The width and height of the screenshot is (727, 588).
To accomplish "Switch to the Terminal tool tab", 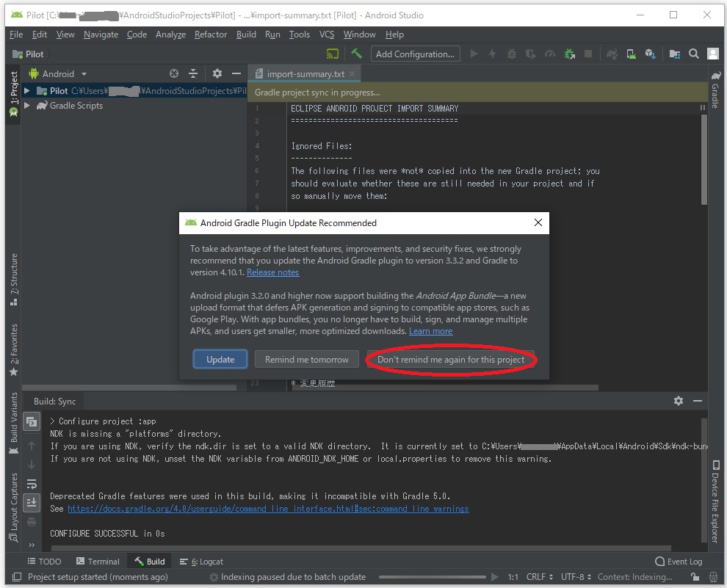I will [x=98, y=562].
